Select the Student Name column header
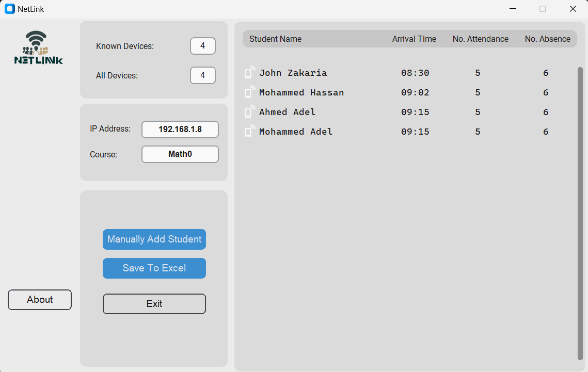The height and width of the screenshot is (372, 588). coord(276,39)
